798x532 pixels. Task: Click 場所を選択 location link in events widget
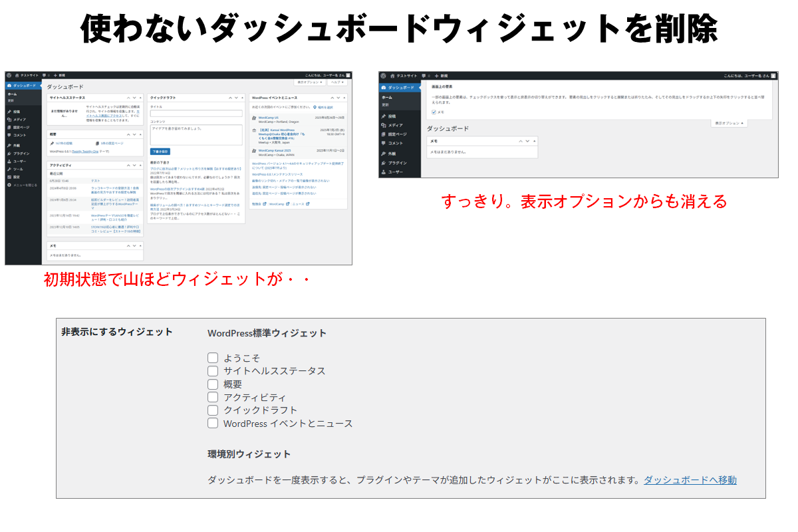tap(323, 107)
